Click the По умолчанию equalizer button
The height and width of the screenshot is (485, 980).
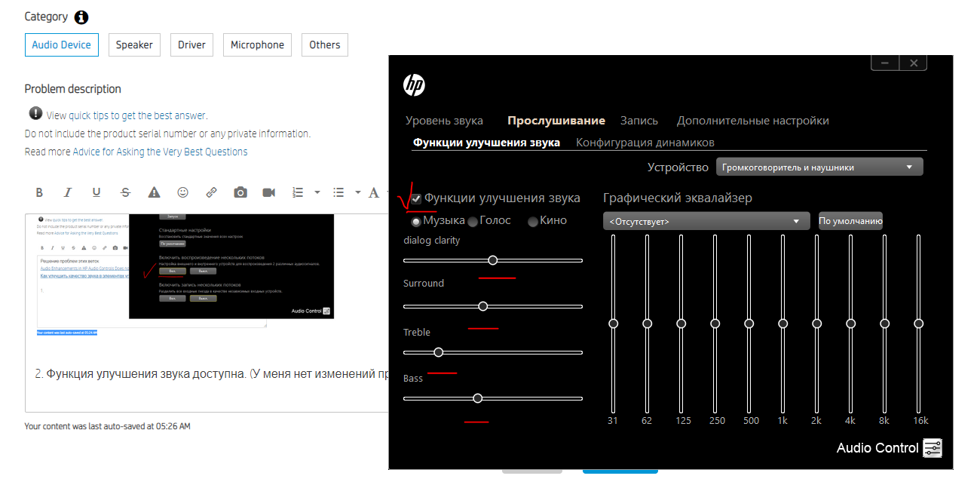(x=850, y=221)
